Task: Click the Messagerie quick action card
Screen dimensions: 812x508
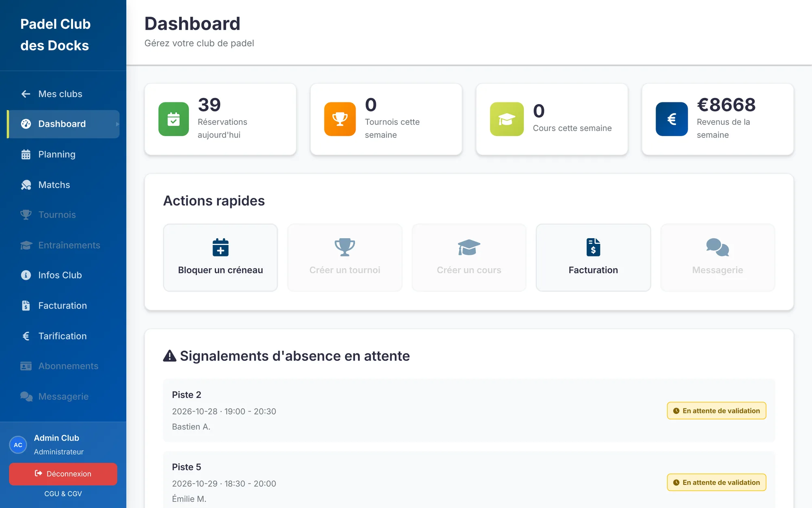Action: tap(717, 258)
